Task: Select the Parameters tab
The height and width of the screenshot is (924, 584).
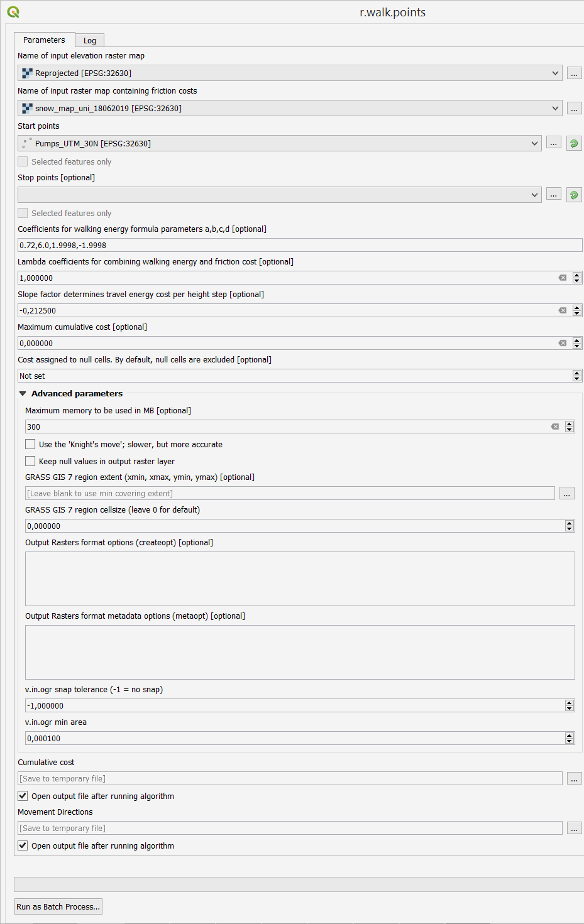Action: 44,40
